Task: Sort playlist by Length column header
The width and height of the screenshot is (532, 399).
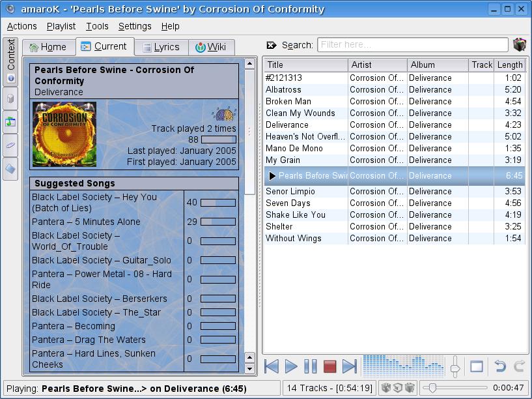Action: coord(509,65)
